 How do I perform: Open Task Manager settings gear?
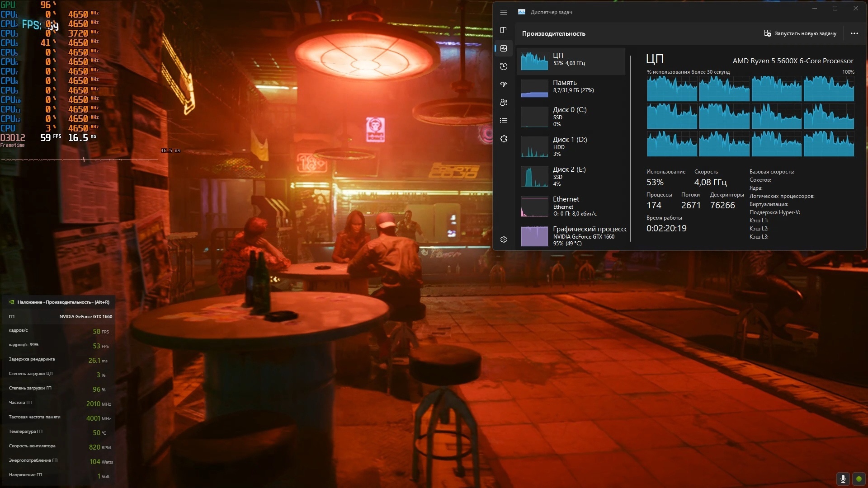[x=504, y=239]
